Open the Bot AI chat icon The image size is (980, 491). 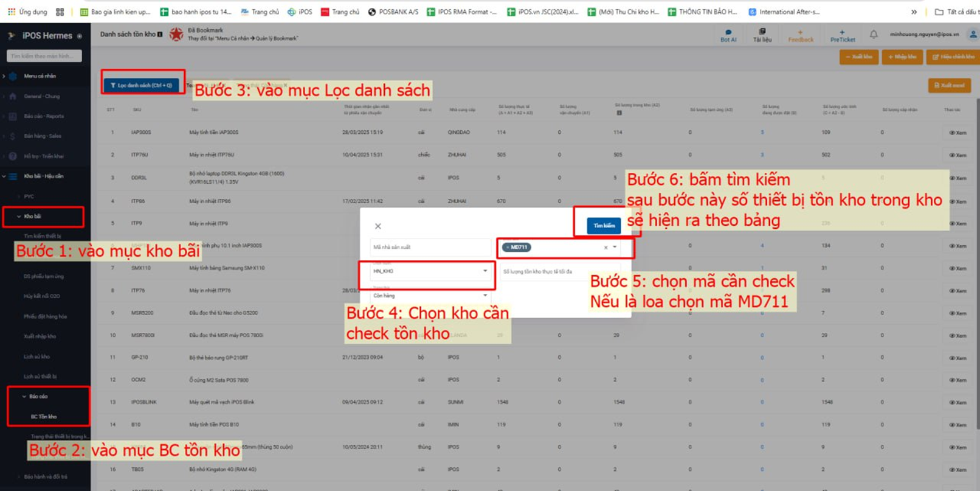pos(728,32)
